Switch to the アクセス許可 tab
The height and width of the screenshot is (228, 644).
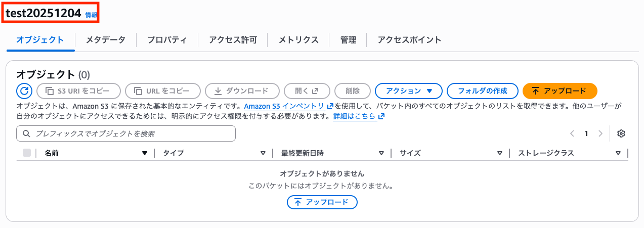(233, 40)
